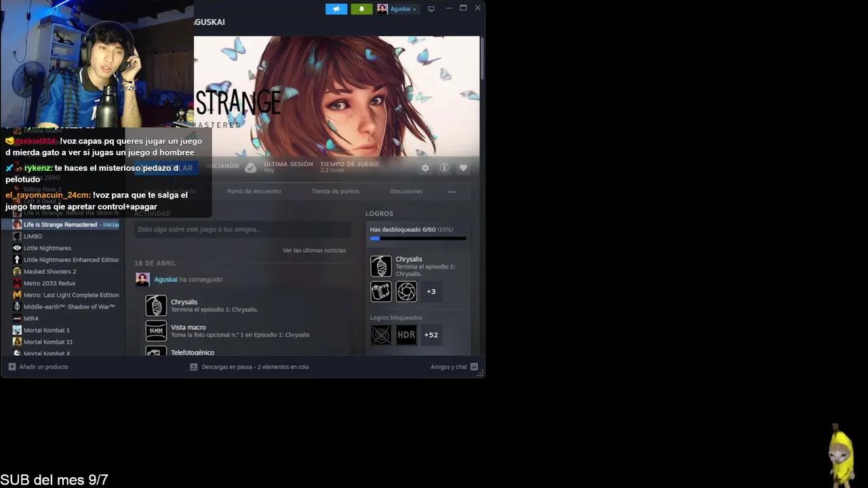Open Ver las últimas noticias link
The image size is (868, 488).
[314, 250]
